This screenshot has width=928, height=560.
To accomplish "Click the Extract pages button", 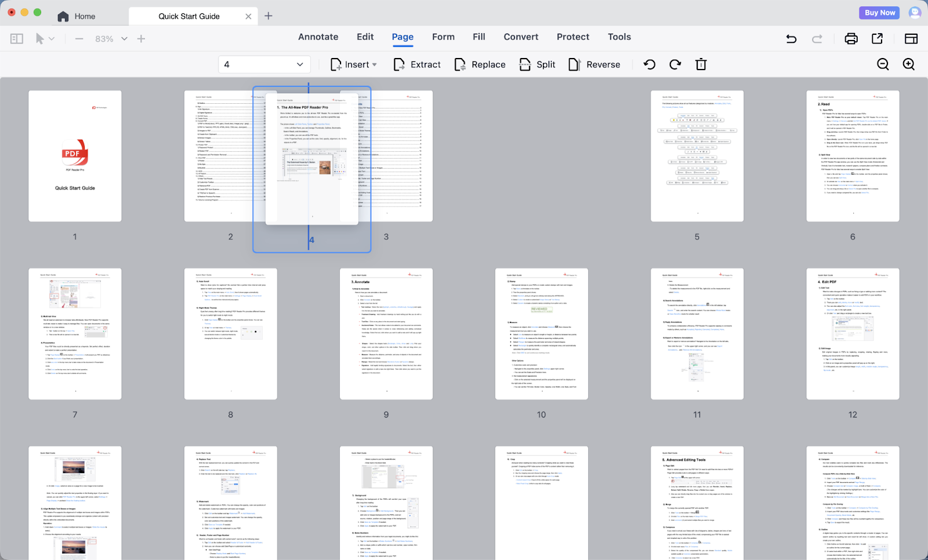I will click(x=417, y=64).
